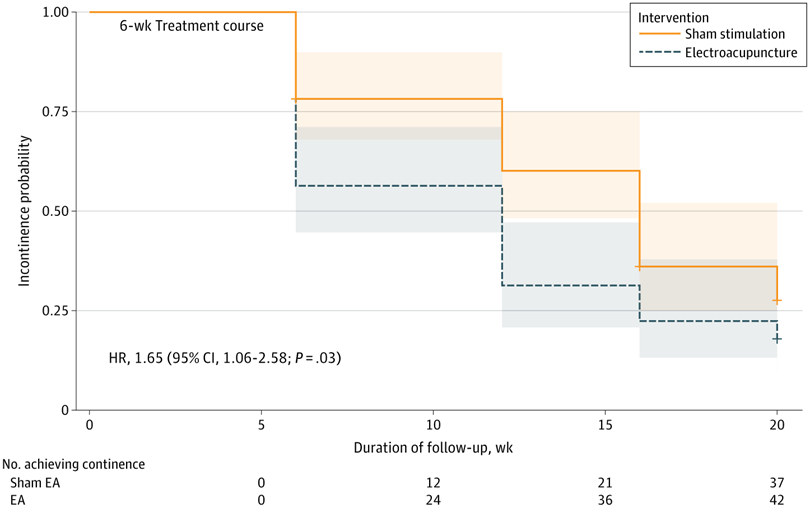The height and width of the screenshot is (508, 810).
Task: Click the dashed Electroacupuncture legend line
Action: 658,53
